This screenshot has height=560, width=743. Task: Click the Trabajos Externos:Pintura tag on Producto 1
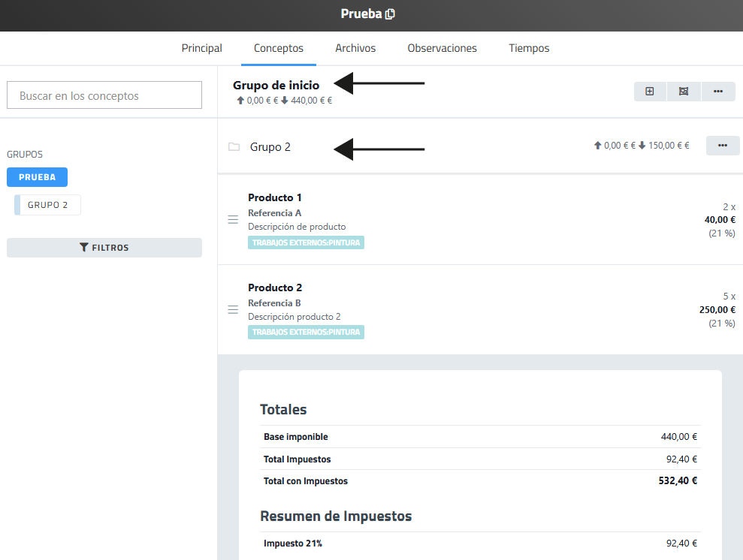click(306, 242)
